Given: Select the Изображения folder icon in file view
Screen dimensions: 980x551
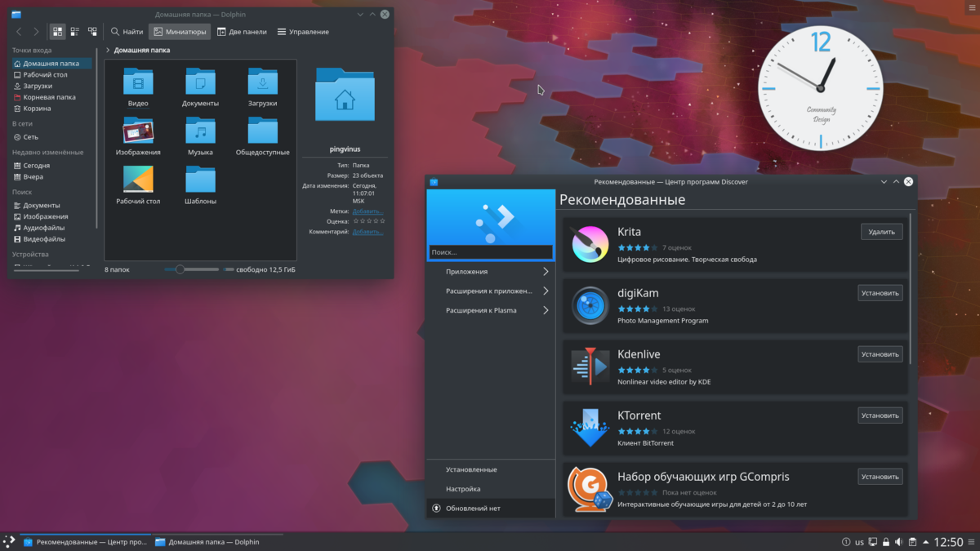Looking at the screenshot, I should 138,131.
